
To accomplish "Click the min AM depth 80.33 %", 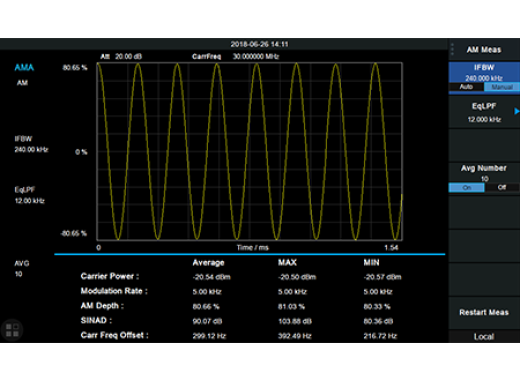I will click(377, 307).
